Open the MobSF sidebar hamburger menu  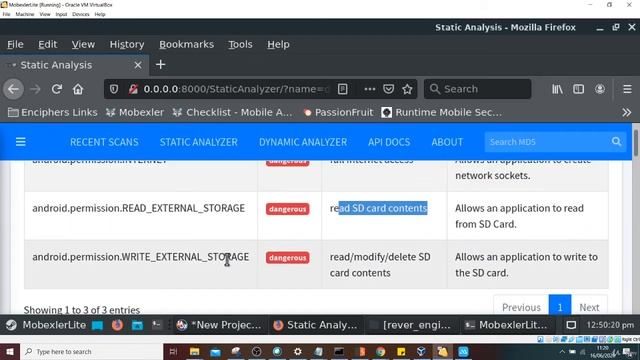[x=20, y=142]
